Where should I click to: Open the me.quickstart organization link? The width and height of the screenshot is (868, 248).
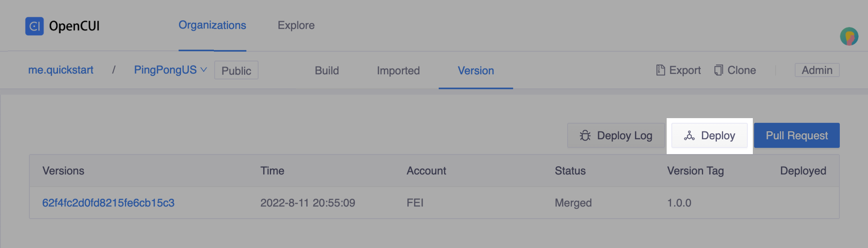(x=61, y=70)
